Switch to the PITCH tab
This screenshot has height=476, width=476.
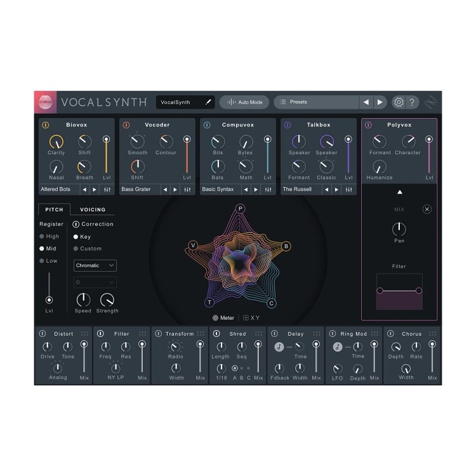click(x=54, y=209)
